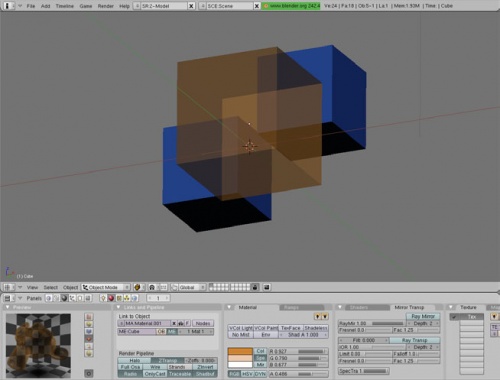Open the SCE:Scene dropdown
The height and width of the screenshot is (380, 500).
click(x=202, y=6)
